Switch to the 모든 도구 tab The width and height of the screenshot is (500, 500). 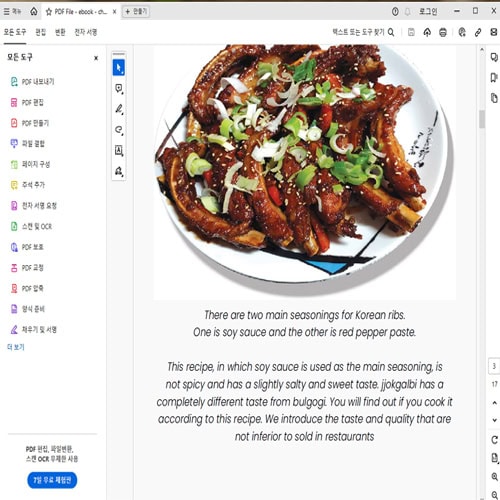pyautogui.click(x=15, y=32)
